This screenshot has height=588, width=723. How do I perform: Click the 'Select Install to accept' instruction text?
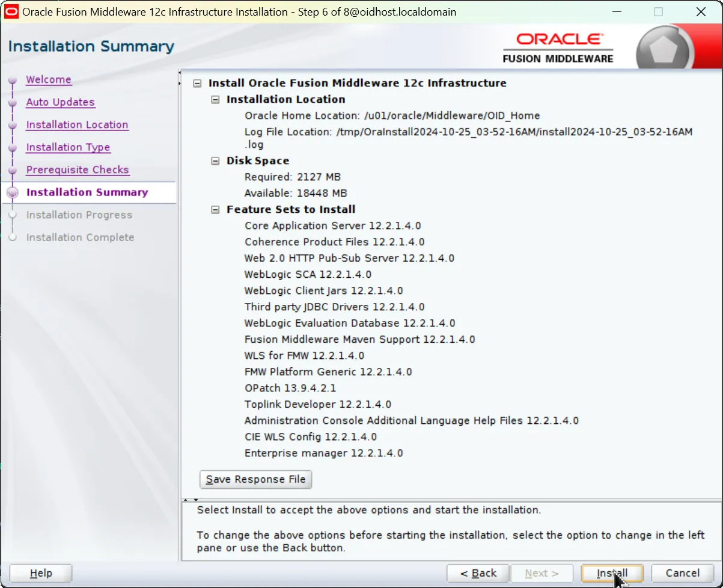tap(369, 510)
